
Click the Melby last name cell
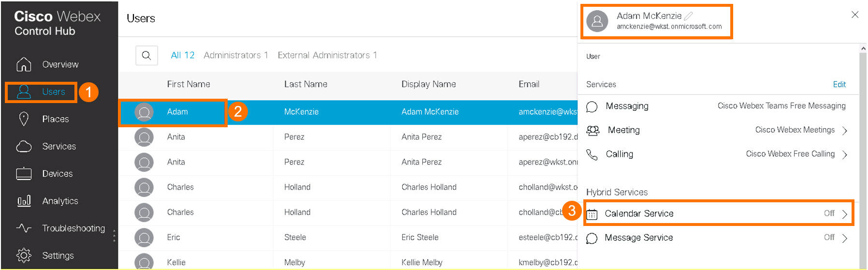pyautogui.click(x=294, y=262)
